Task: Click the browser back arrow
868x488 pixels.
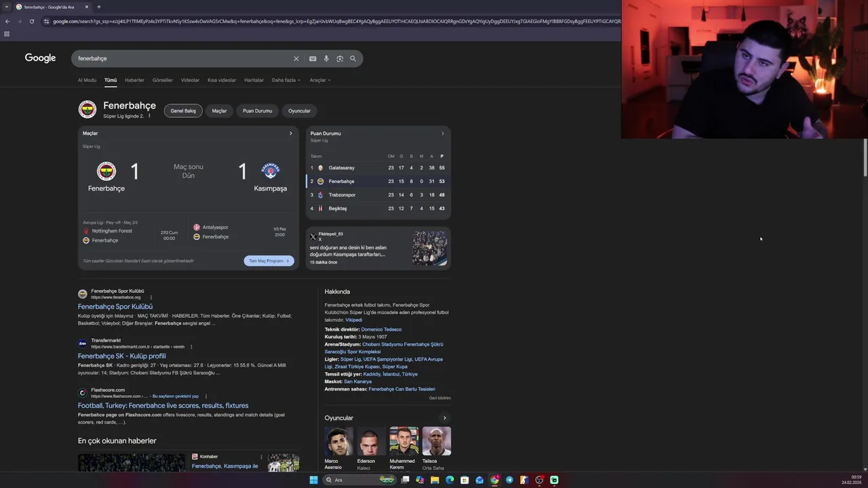Action: coord(7,21)
